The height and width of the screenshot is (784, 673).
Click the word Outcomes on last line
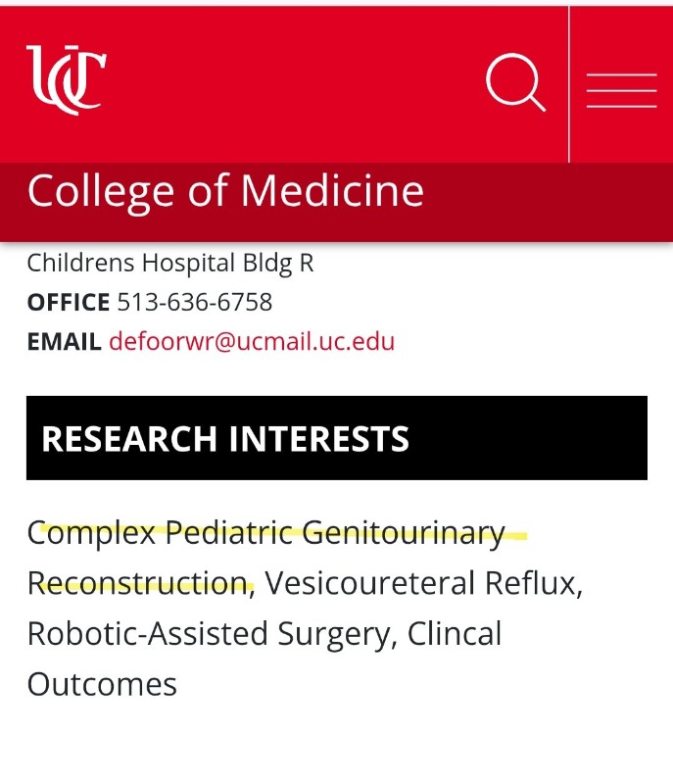coord(102,684)
